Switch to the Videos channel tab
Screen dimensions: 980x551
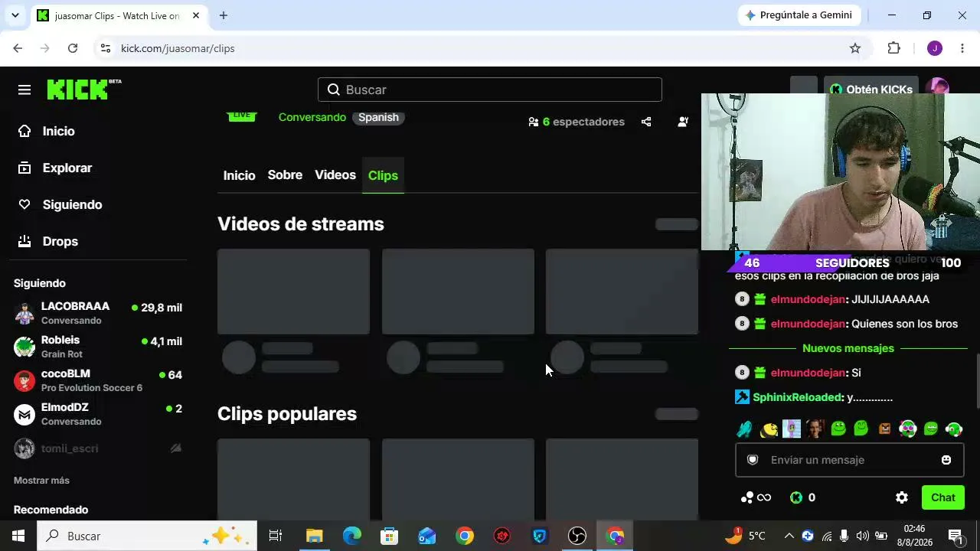click(335, 175)
